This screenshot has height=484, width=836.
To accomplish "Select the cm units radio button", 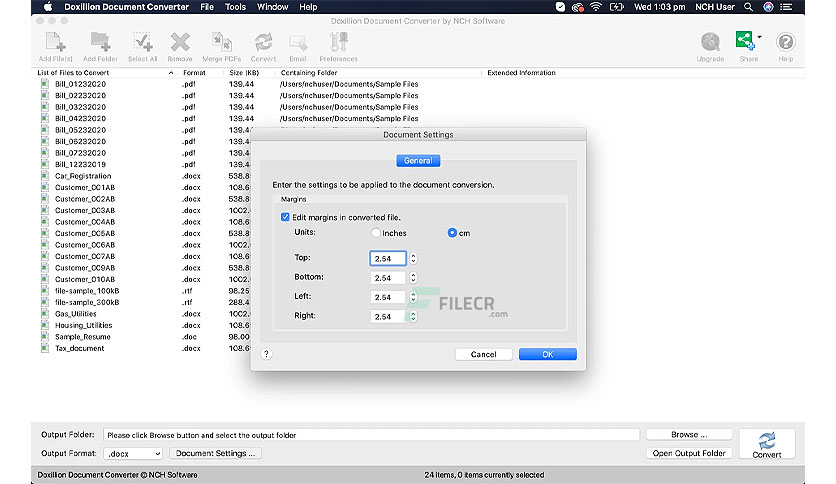I will pyautogui.click(x=452, y=233).
